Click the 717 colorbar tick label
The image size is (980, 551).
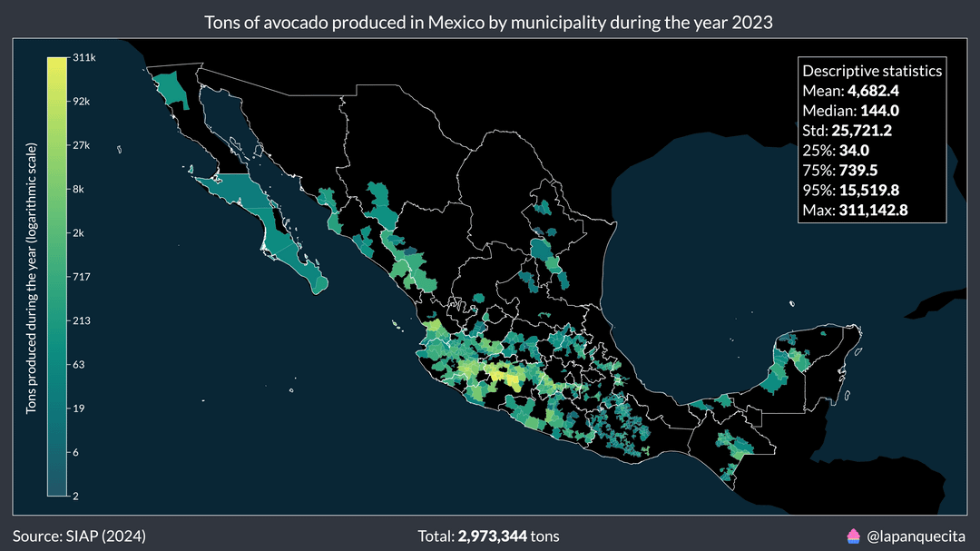[80, 277]
